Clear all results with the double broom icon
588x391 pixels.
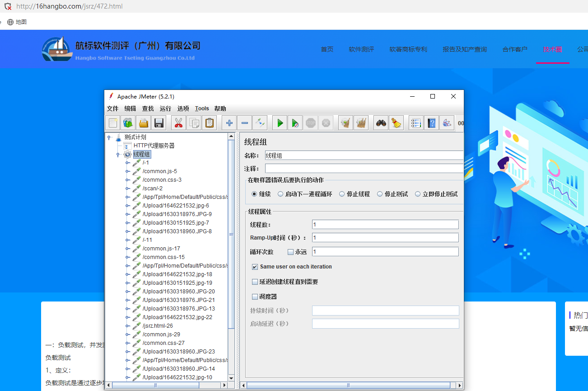[361, 122]
